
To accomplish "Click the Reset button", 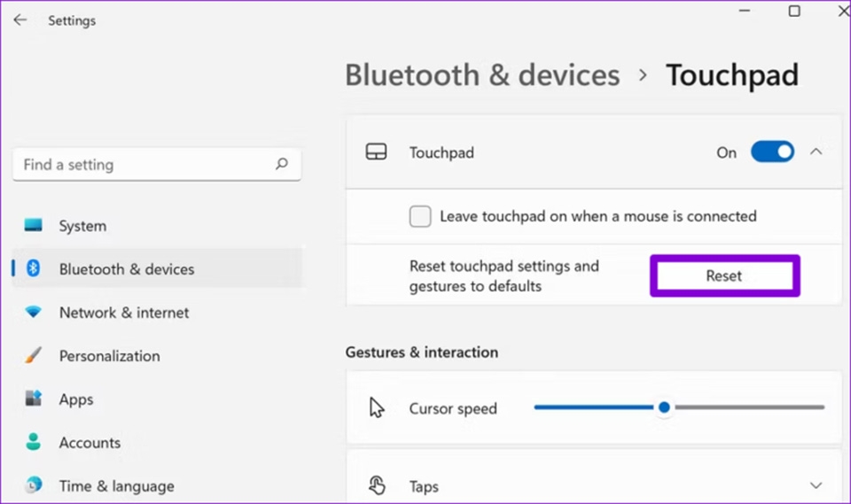I will click(x=724, y=275).
